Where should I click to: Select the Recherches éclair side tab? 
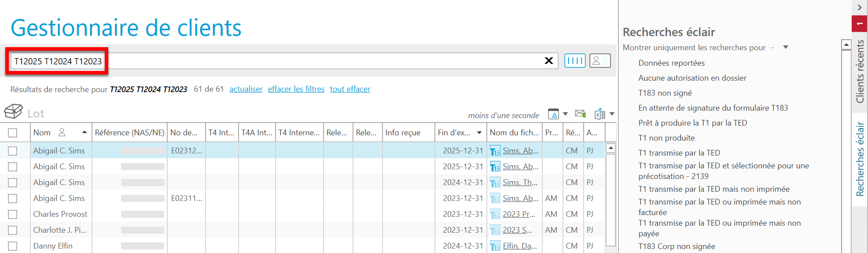(x=860, y=160)
